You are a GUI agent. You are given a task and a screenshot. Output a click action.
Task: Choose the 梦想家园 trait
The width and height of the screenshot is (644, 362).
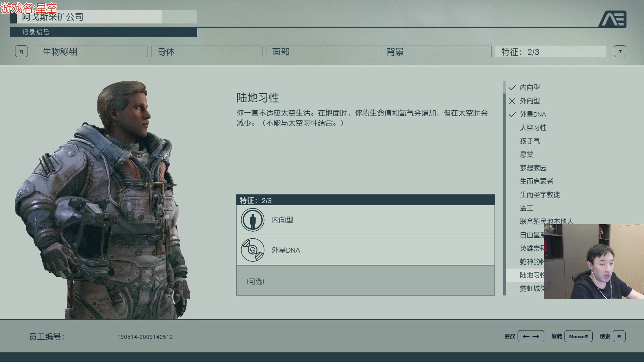pyautogui.click(x=533, y=168)
